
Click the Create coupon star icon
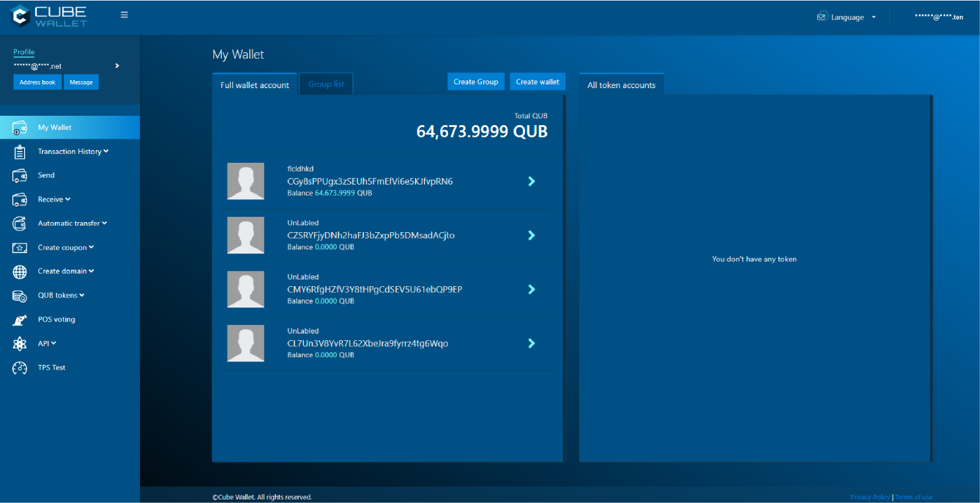(19, 248)
